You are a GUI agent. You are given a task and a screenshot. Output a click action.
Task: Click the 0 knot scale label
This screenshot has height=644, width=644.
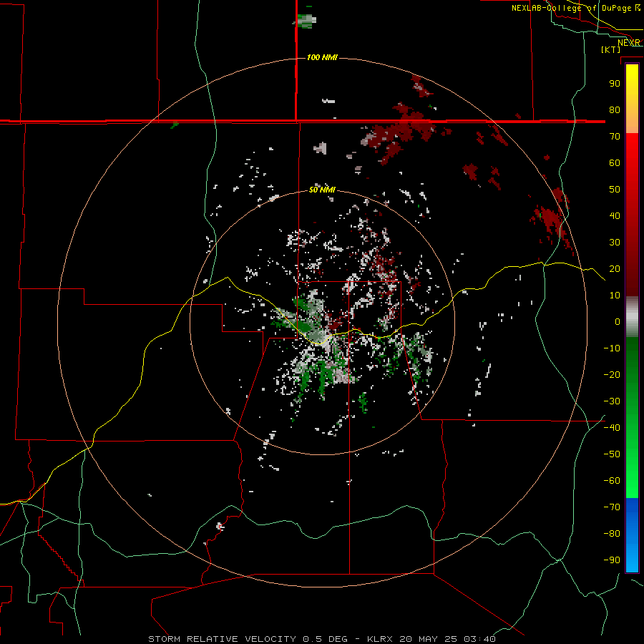tap(618, 322)
